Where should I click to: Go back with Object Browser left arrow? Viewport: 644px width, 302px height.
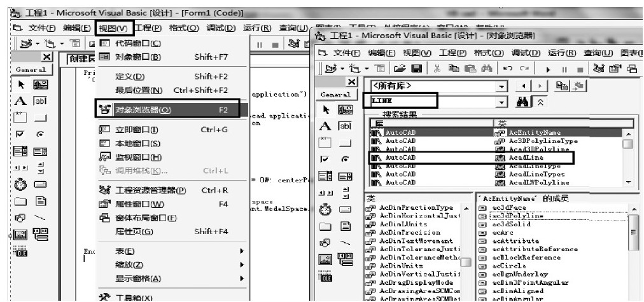pos(522,86)
